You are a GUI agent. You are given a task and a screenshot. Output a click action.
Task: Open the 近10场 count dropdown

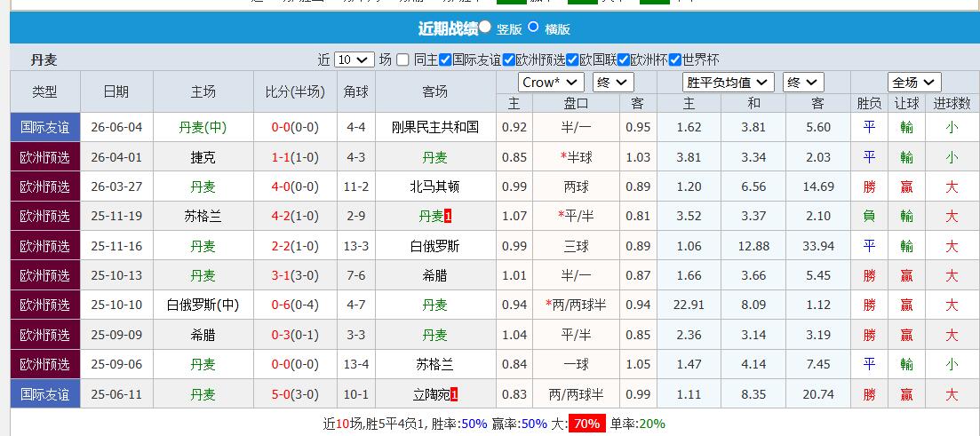tap(355, 60)
